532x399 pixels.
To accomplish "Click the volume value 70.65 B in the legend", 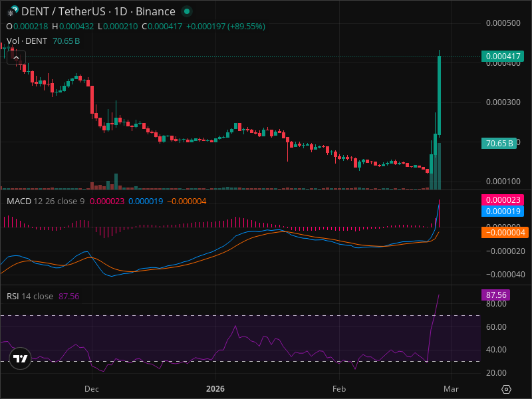I will click(66, 41).
